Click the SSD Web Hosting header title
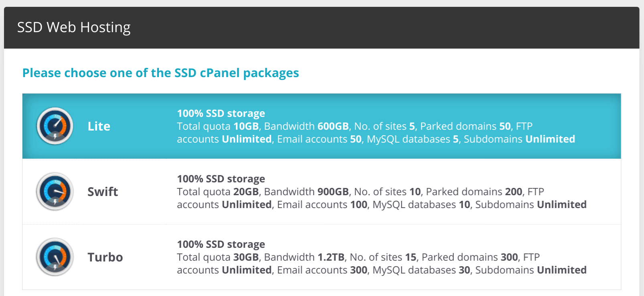The height and width of the screenshot is (296, 644). coord(74,27)
